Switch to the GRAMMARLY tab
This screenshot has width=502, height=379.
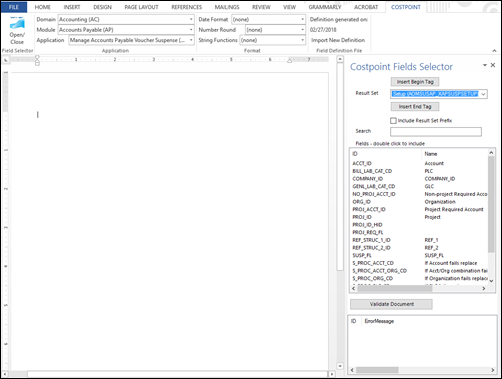325,7
